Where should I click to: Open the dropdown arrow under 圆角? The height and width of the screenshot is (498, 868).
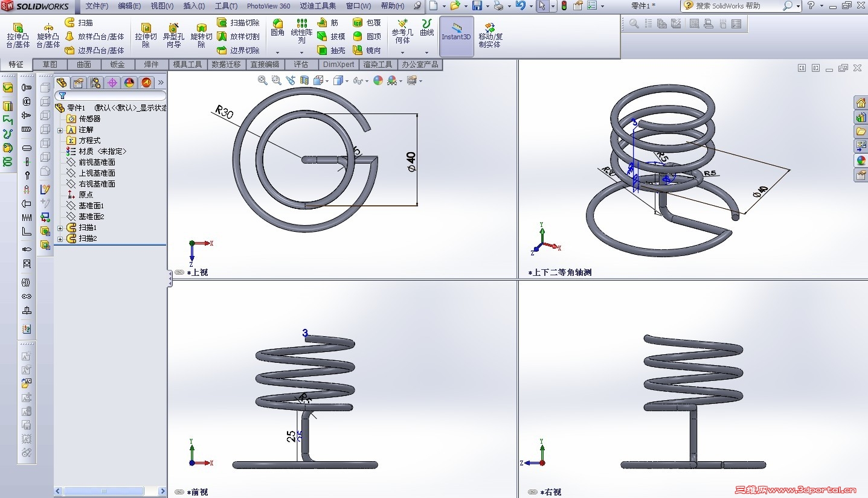pos(277,53)
